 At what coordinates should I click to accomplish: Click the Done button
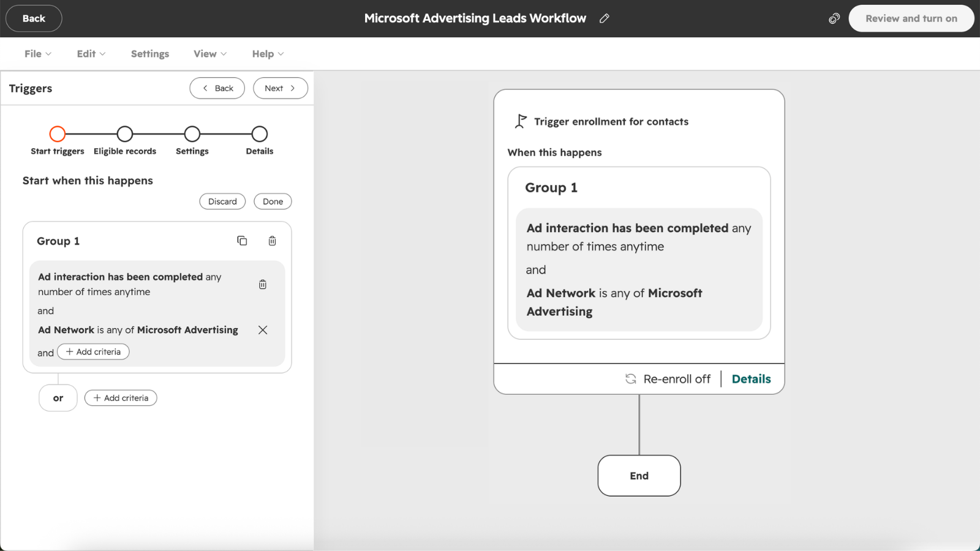coord(273,201)
